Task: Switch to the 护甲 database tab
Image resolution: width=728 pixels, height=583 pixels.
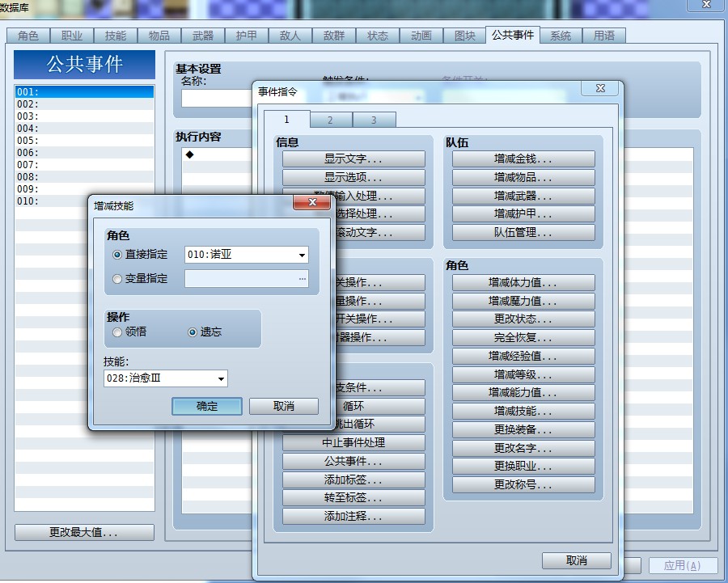Action: [247, 36]
